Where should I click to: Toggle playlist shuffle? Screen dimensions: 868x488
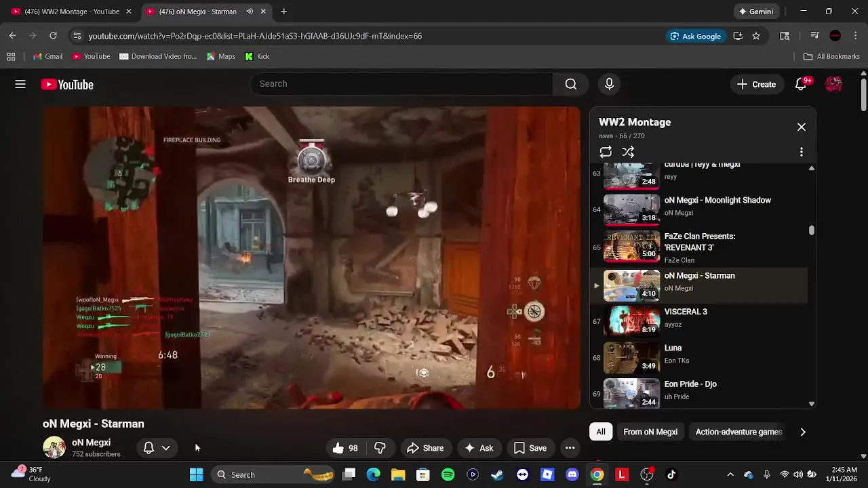(x=629, y=152)
